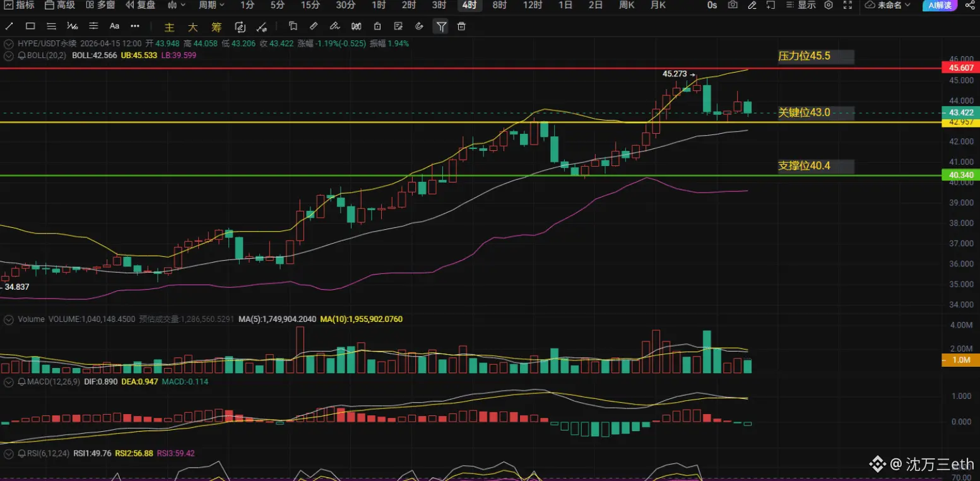980x481 pixels.
Task: Click the RSI indicator alert bell
Action: [x=22, y=453]
